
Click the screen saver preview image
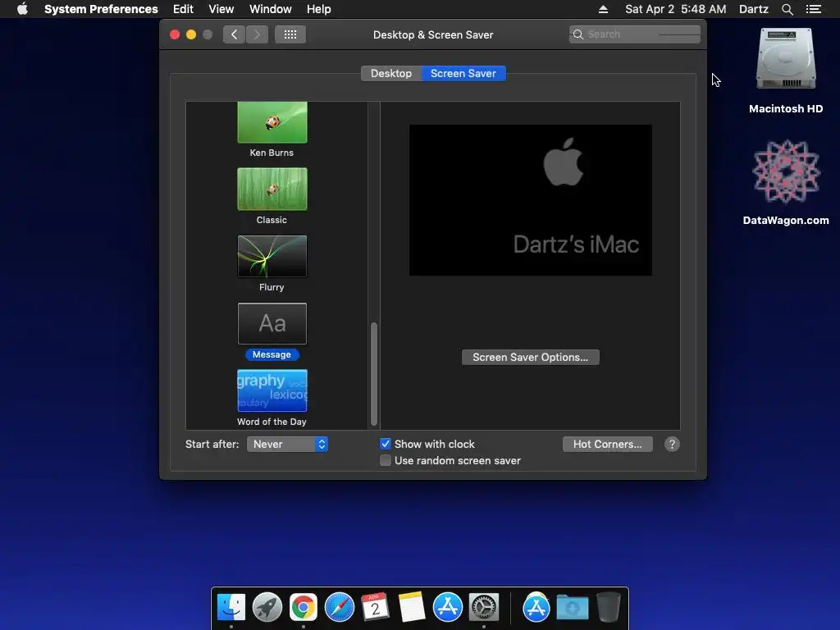[x=531, y=200]
